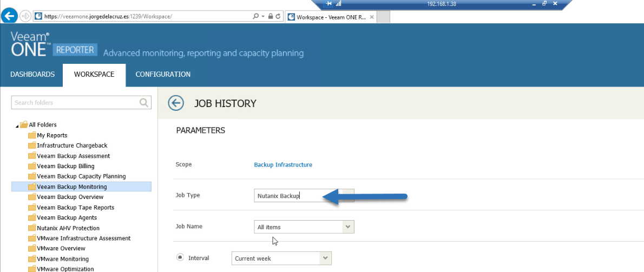Click the search magnifier in the address bar
The image size is (644, 272).
coord(255,16)
